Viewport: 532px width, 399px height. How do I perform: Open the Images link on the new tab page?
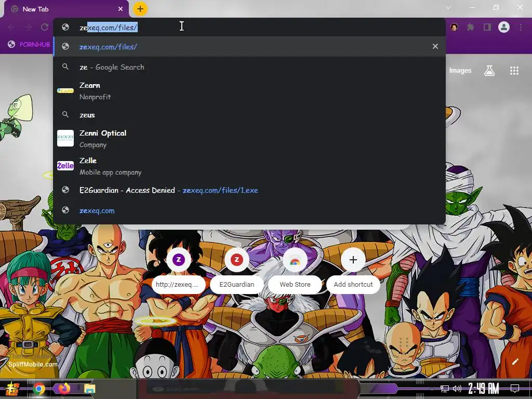(x=460, y=71)
